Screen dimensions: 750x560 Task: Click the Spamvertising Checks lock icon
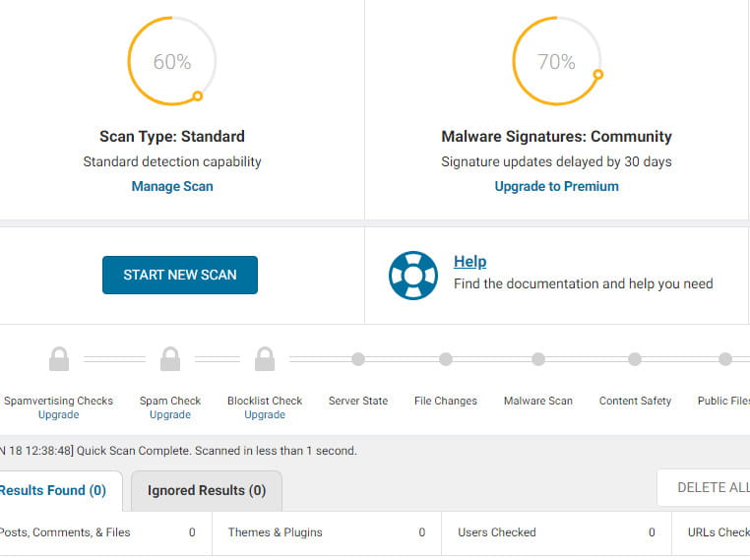59,359
